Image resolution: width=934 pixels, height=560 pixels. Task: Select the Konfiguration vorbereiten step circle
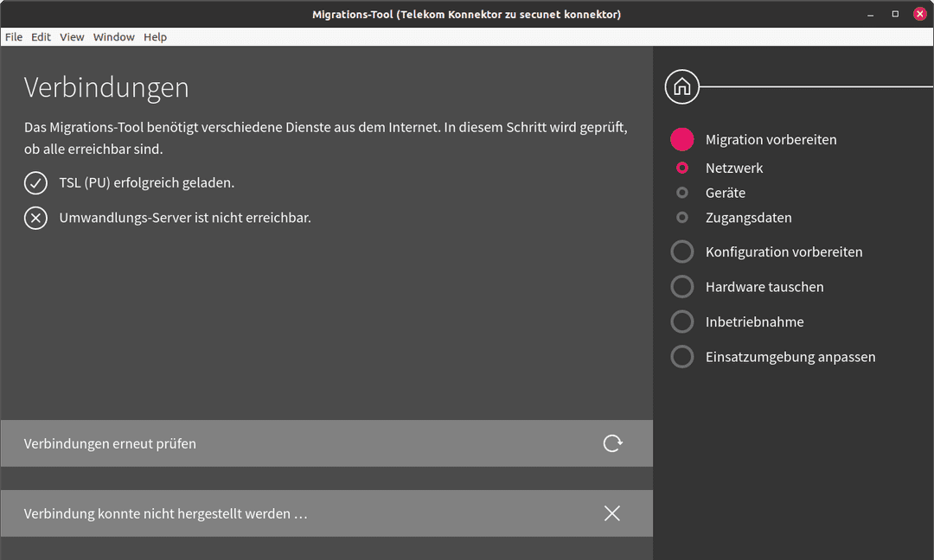[x=682, y=251]
